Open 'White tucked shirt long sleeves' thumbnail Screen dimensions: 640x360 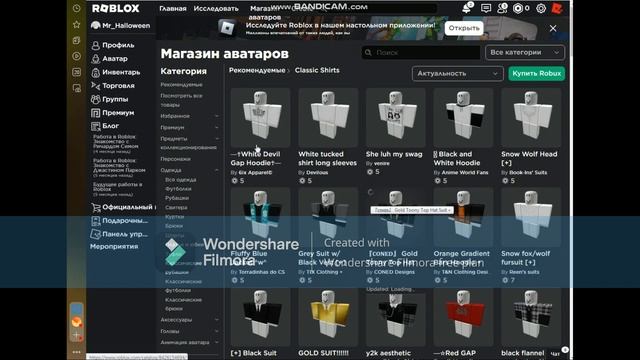pos(328,118)
